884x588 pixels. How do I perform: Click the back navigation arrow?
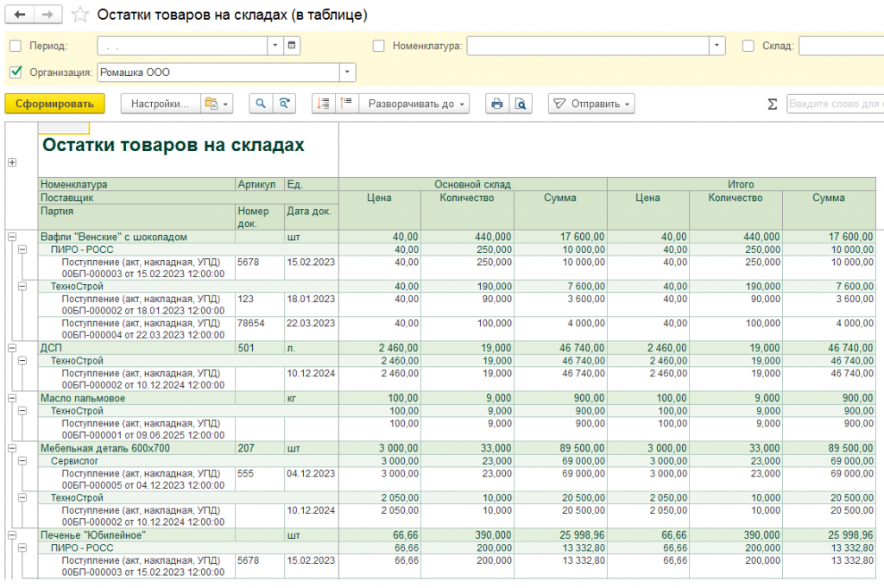[19, 15]
